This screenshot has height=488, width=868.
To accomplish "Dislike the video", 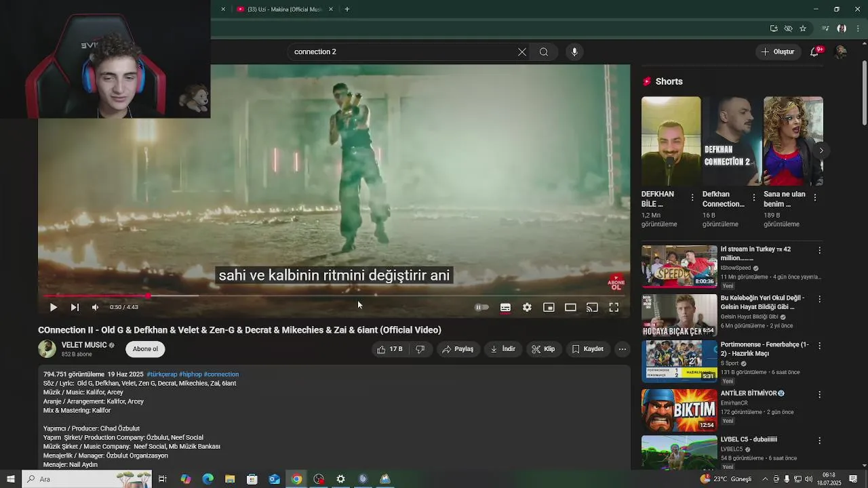I will coord(420,349).
